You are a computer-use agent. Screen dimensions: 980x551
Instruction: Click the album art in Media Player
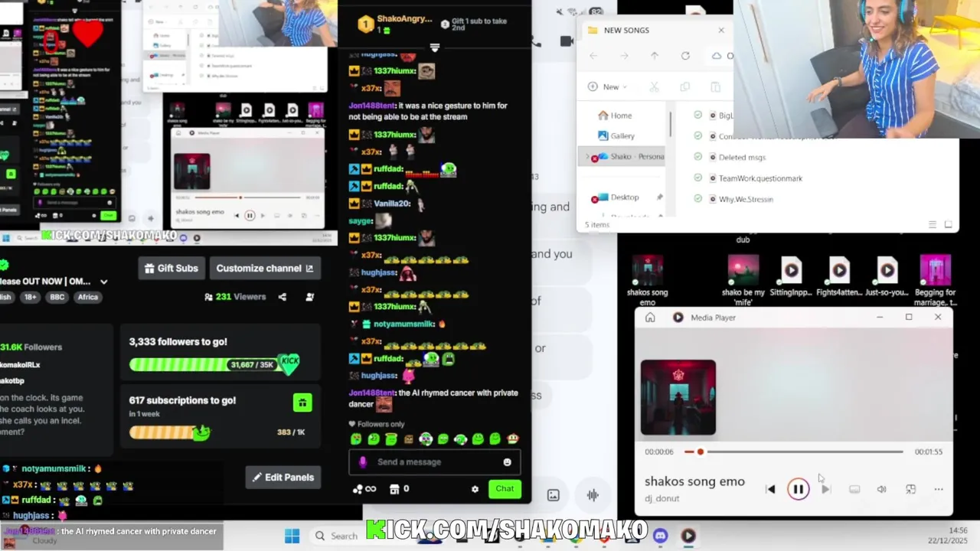678,397
